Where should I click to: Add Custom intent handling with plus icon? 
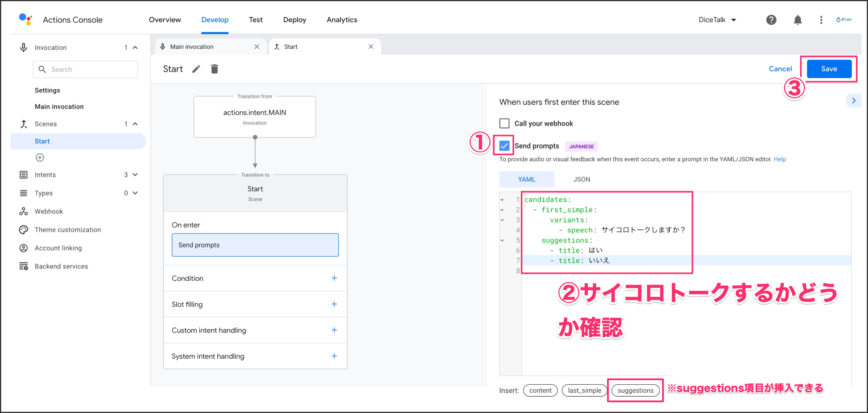point(334,330)
